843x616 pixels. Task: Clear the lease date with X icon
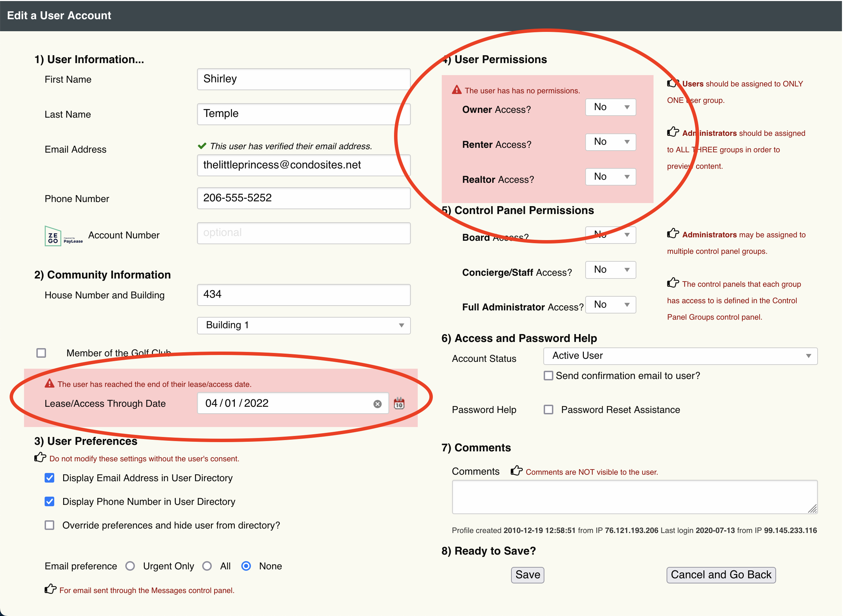tap(377, 404)
